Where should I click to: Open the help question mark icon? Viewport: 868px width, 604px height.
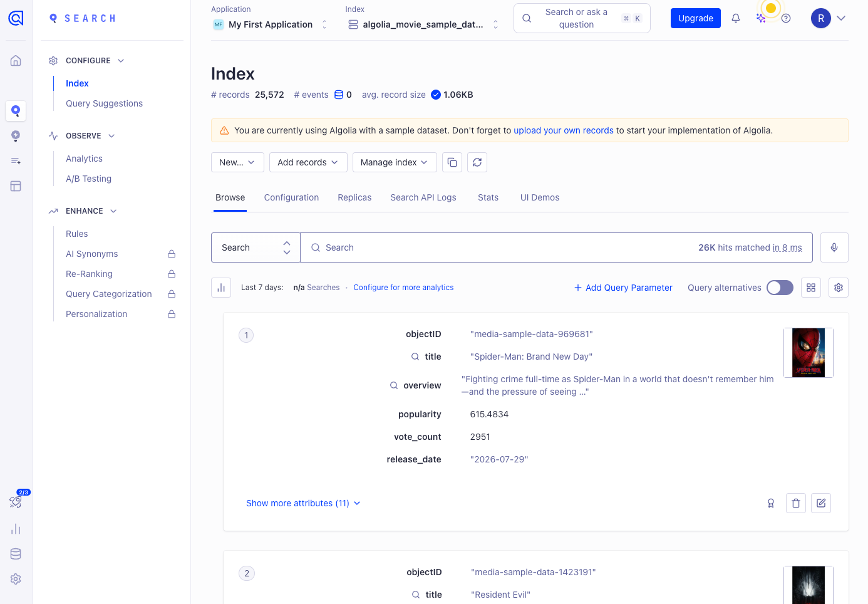pyautogui.click(x=786, y=18)
